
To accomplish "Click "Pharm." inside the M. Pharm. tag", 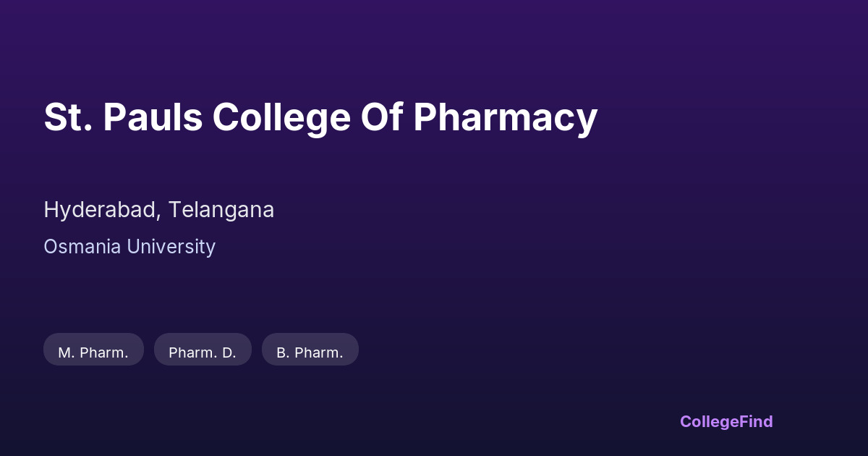I will (x=103, y=352).
